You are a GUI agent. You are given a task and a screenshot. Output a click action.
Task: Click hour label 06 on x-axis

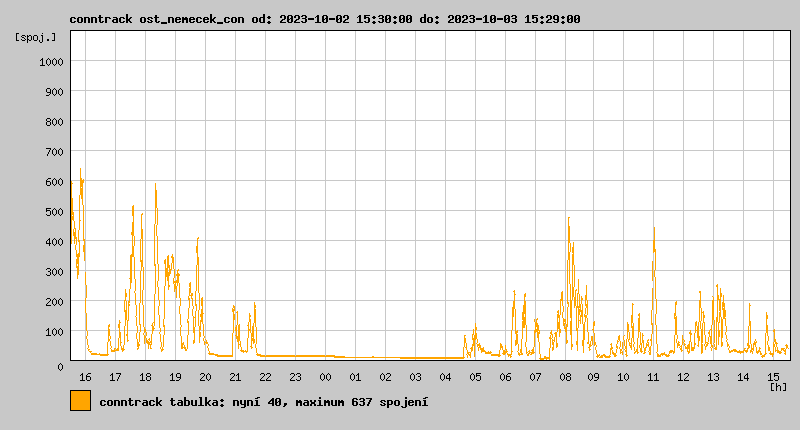(505, 377)
